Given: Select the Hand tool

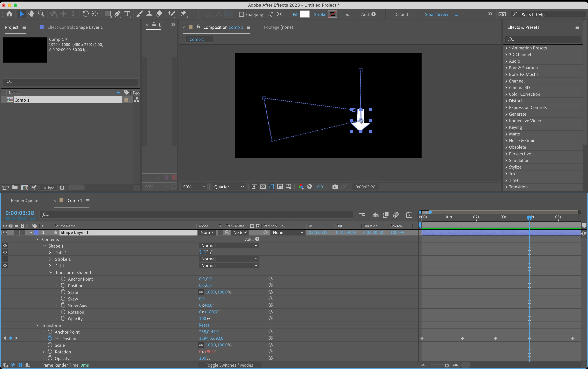Looking at the screenshot, I should coord(31,14).
